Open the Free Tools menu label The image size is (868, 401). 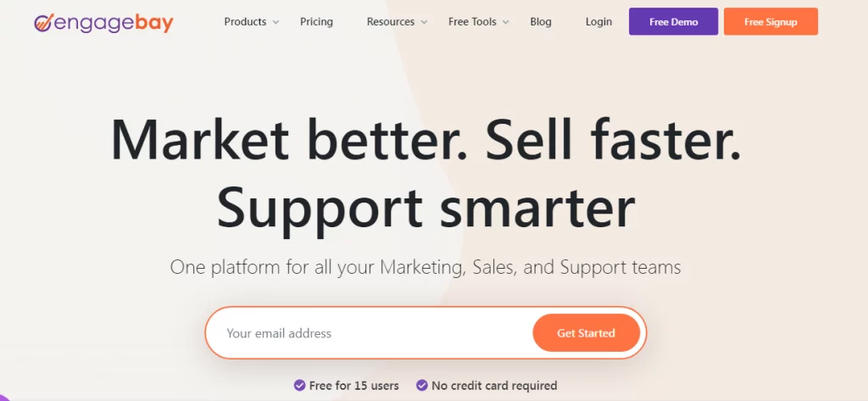tap(472, 22)
